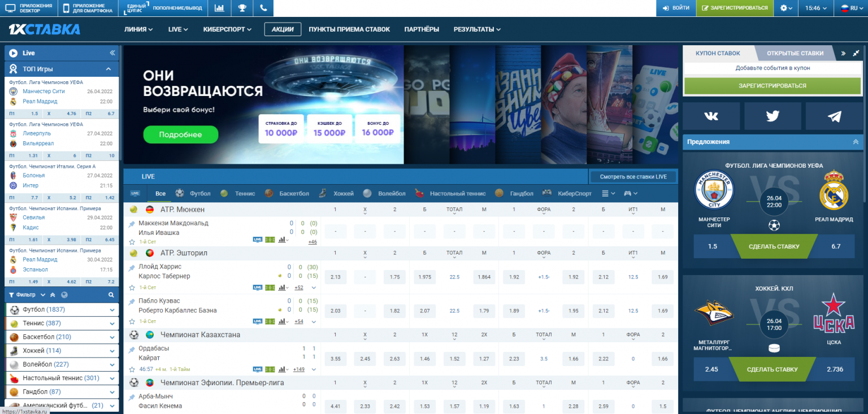Expand coupon panel with double right arrows
Screen dimensions: 868x414
tap(843, 53)
